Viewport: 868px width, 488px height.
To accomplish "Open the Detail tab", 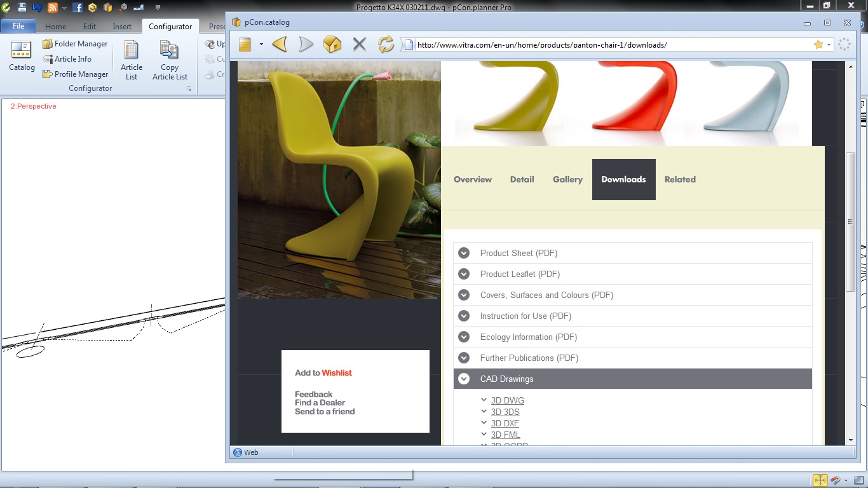I will (522, 180).
